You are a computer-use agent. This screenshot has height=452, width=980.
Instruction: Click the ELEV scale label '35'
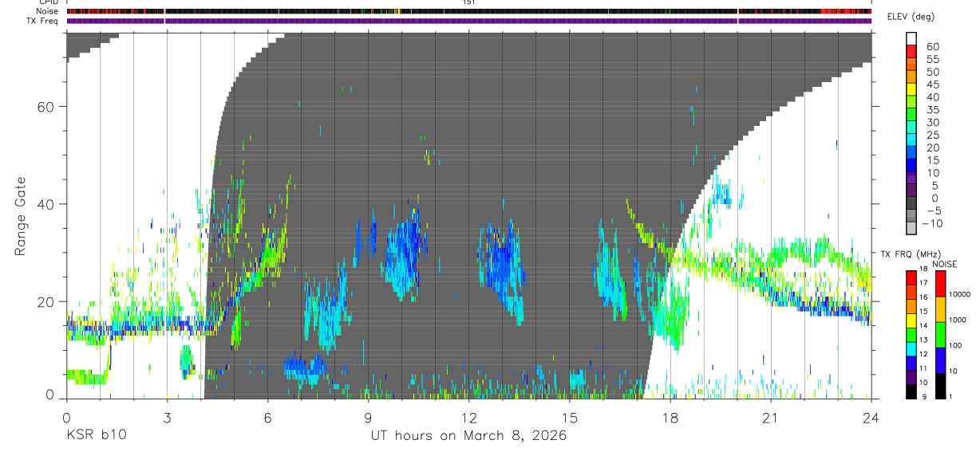point(931,110)
